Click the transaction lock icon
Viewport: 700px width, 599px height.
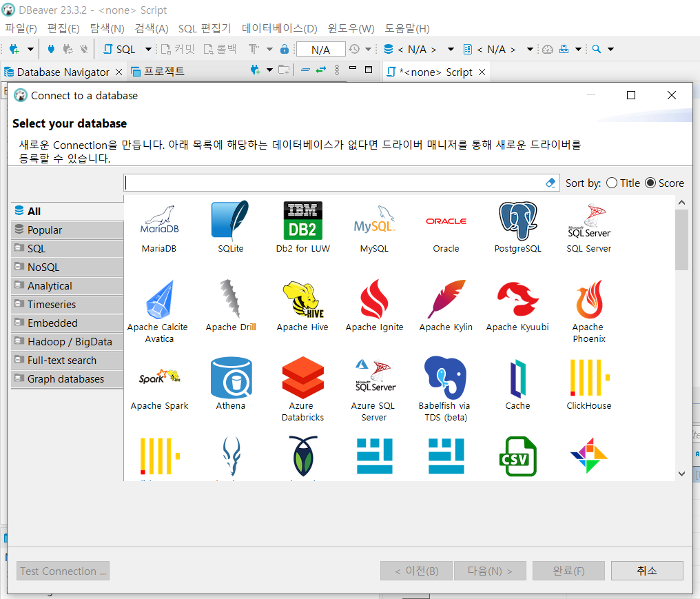pyautogui.click(x=285, y=49)
